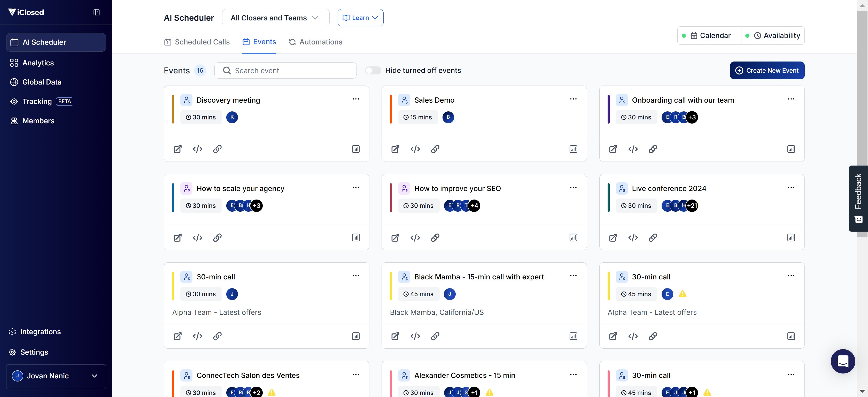Click the Search event field
The width and height of the screenshot is (868, 397).
[x=290, y=71]
